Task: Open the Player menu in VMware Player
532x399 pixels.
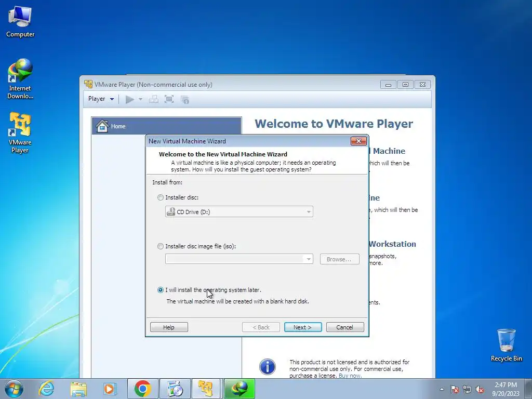Action: [101, 99]
